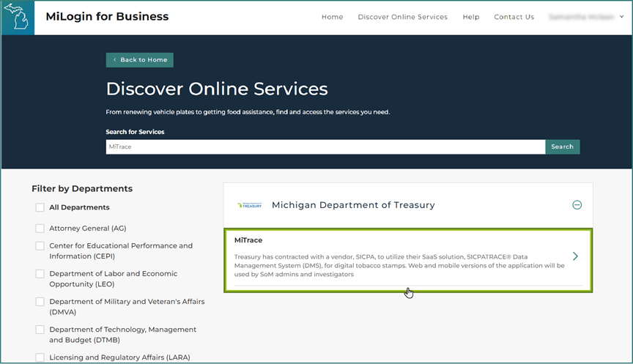Click the "From renewing vehicle plates" tagline

(248, 112)
